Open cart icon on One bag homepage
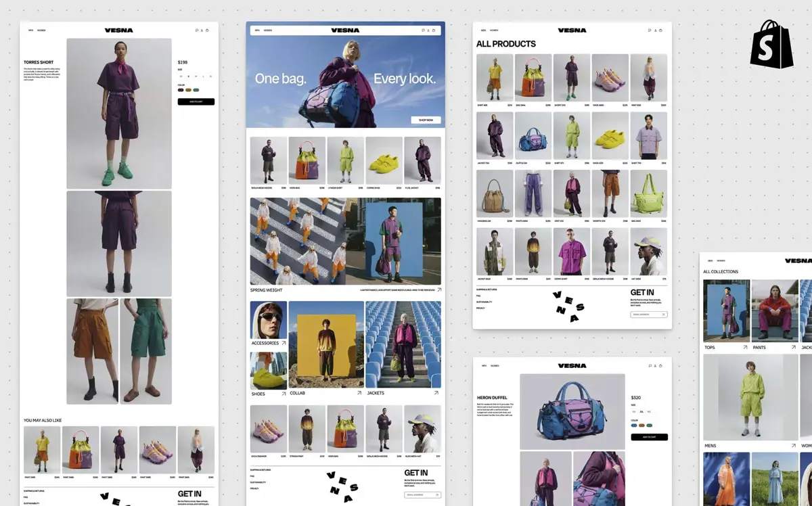 click(x=434, y=30)
